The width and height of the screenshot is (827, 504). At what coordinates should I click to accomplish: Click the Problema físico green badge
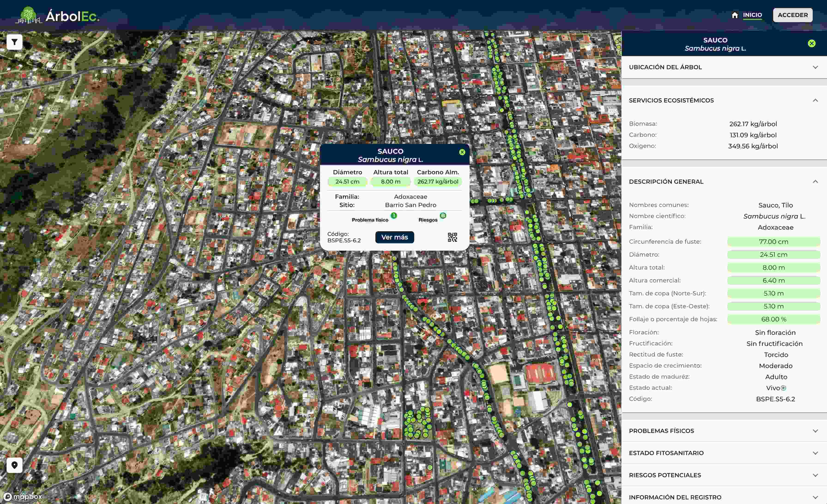coord(394,216)
